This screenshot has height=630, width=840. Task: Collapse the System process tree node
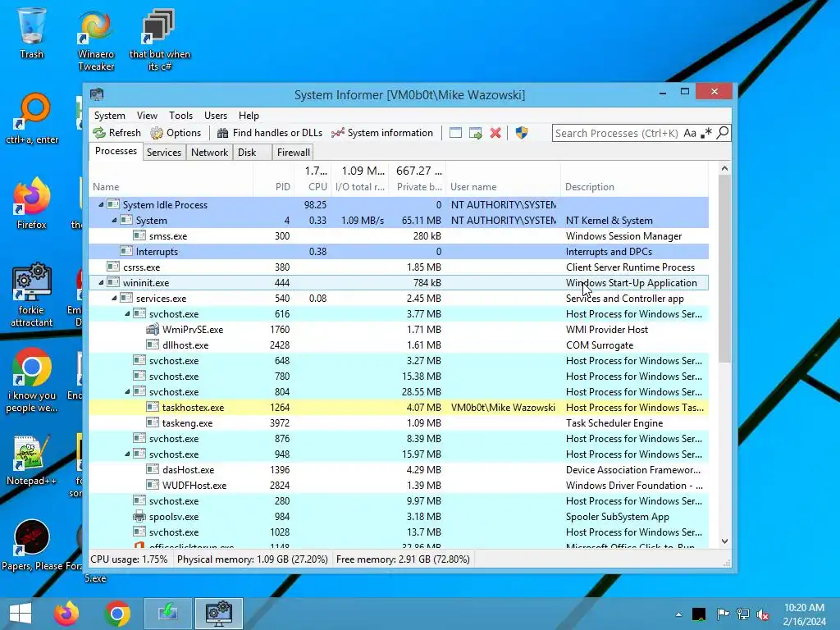(114, 220)
